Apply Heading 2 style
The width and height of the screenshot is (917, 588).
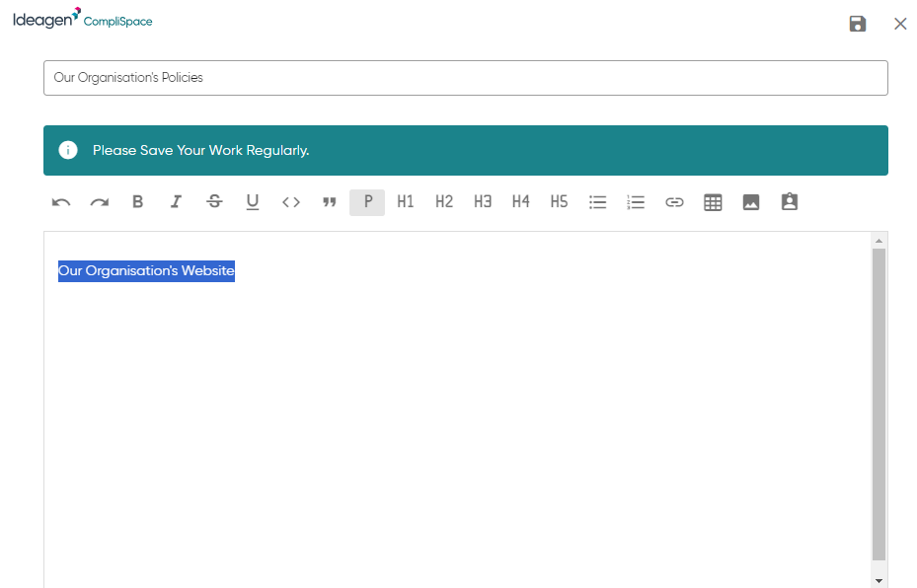coord(444,202)
